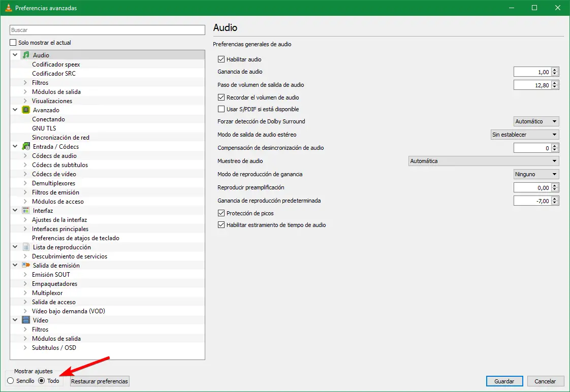Uncheck Habilitar audio
The width and height of the screenshot is (570, 392).
[221, 59]
